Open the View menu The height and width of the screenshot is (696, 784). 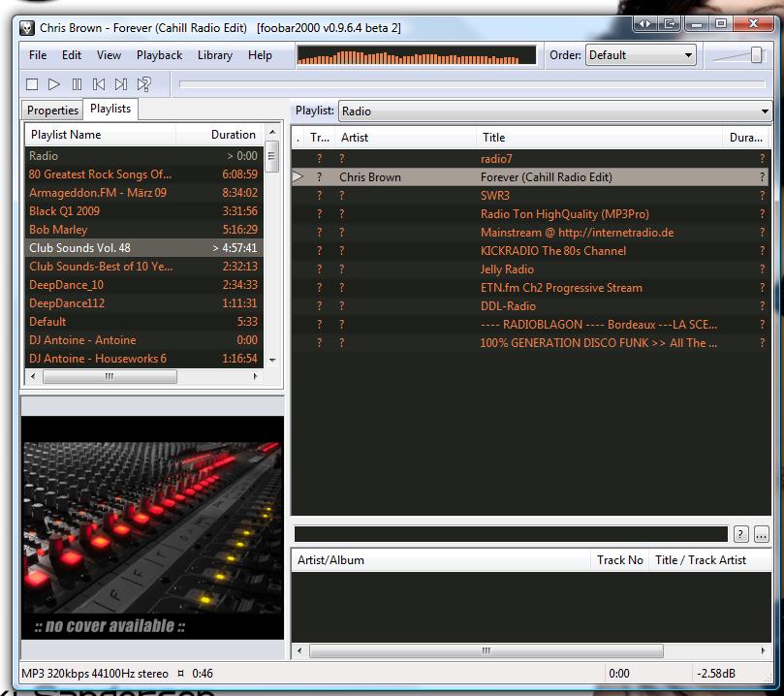[x=109, y=55]
